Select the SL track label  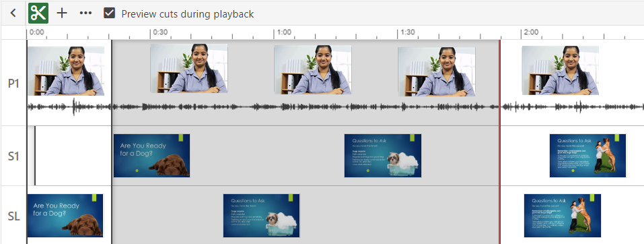point(14,216)
